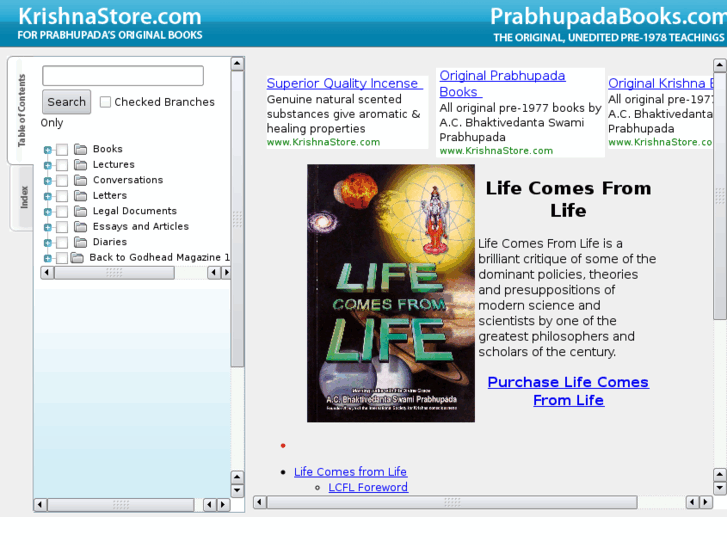Click the content pane scroll-up arrow at top
The height and width of the screenshot is (545, 727).
720,65
